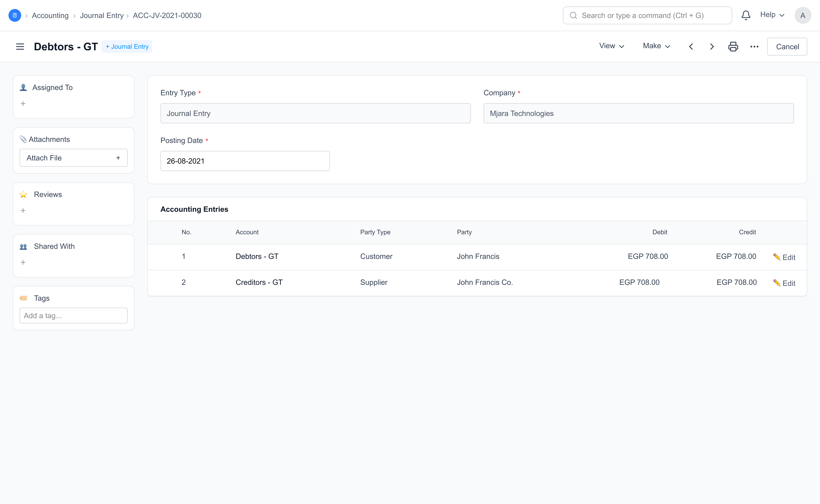This screenshot has width=820, height=504.
Task: Add an assignee with plus under Assigned To
Action: coord(23,104)
